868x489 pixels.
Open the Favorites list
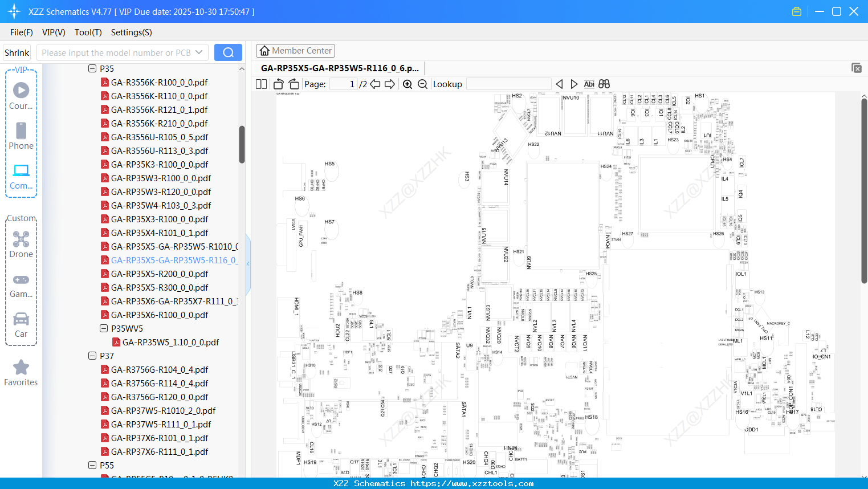(21, 373)
